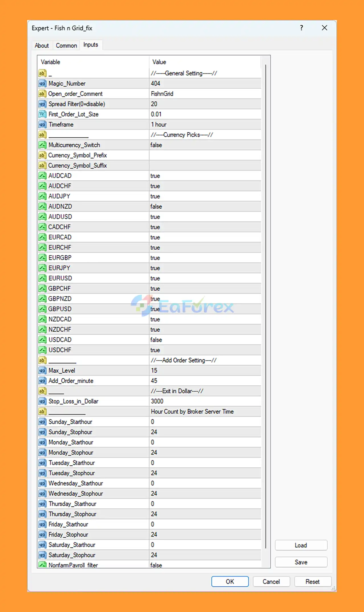Screen dimensions: 364x612
Task: Click the string icon next to Open_order_Comment
Action: (42, 94)
